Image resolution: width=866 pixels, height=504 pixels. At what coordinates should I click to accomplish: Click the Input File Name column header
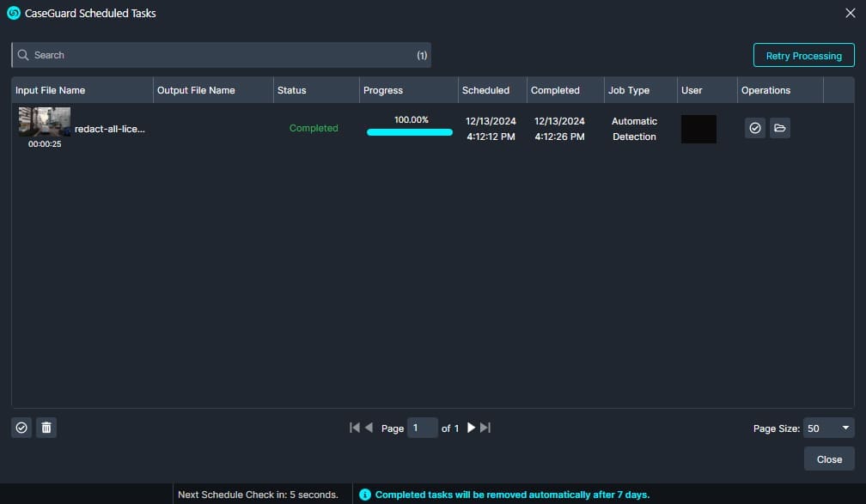coord(52,89)
